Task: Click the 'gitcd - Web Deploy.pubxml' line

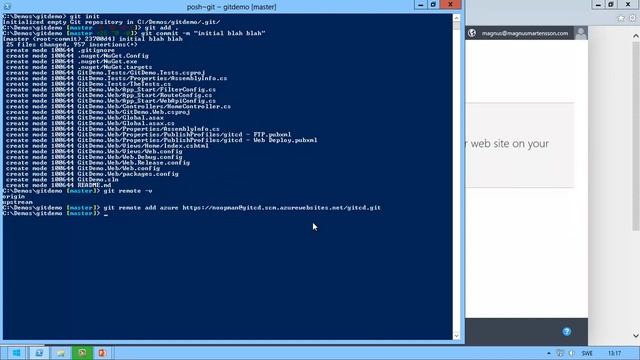Action: [162, 140]
